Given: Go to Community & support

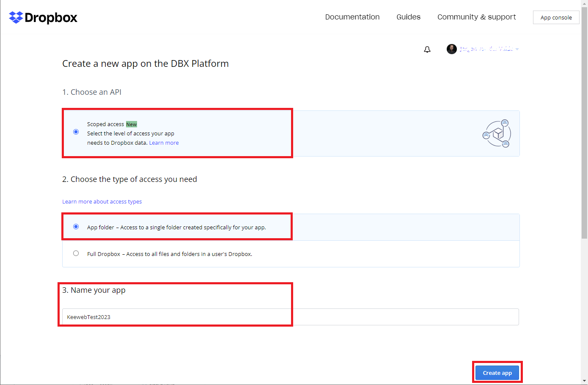Looking at the screenshot, I should (476, 17).
